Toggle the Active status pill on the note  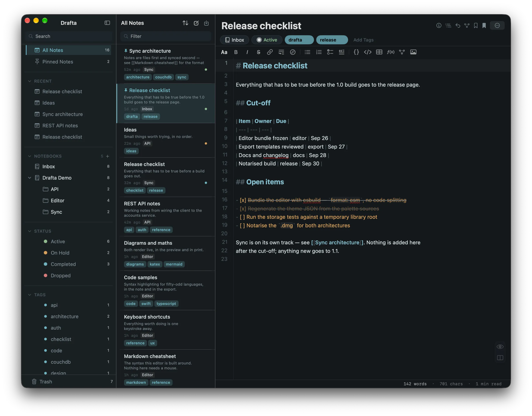pyautogui.click(x=267, y=40)
